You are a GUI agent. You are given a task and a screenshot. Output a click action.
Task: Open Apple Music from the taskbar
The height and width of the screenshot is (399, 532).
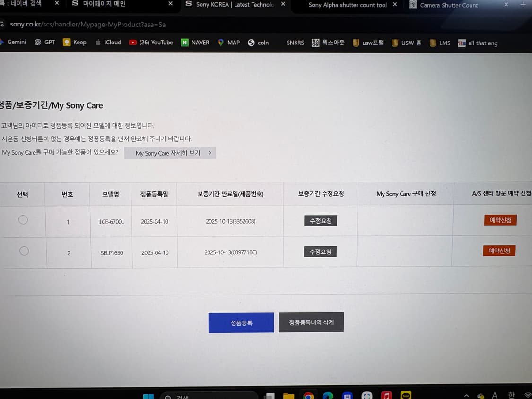(x=386, y=395)
